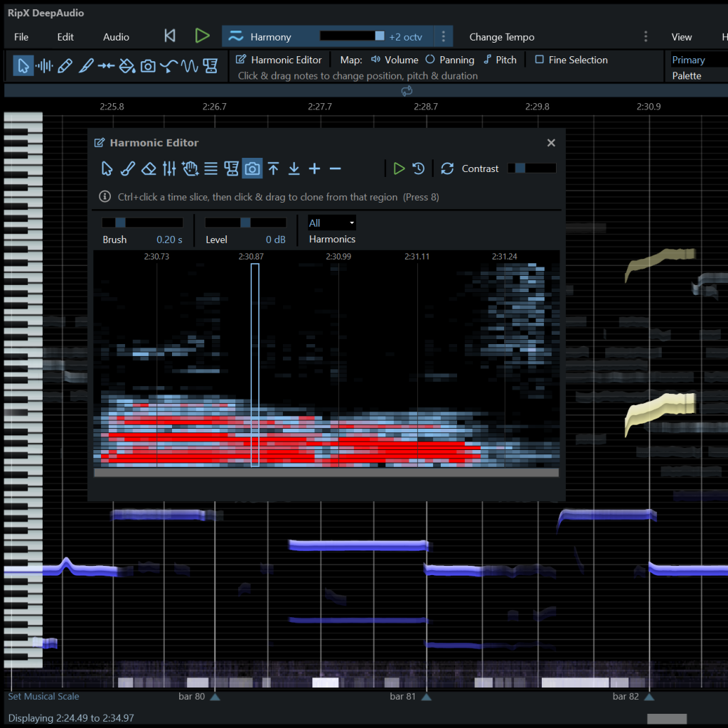Select the Volume map option
728x728 pixels.
pyautogui.click(x=395, y=60)
